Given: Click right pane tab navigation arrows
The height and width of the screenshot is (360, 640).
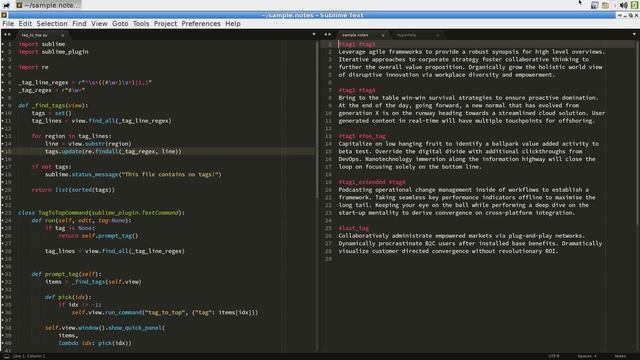Looking at the screenshot, I should click(x=327, y=35).
